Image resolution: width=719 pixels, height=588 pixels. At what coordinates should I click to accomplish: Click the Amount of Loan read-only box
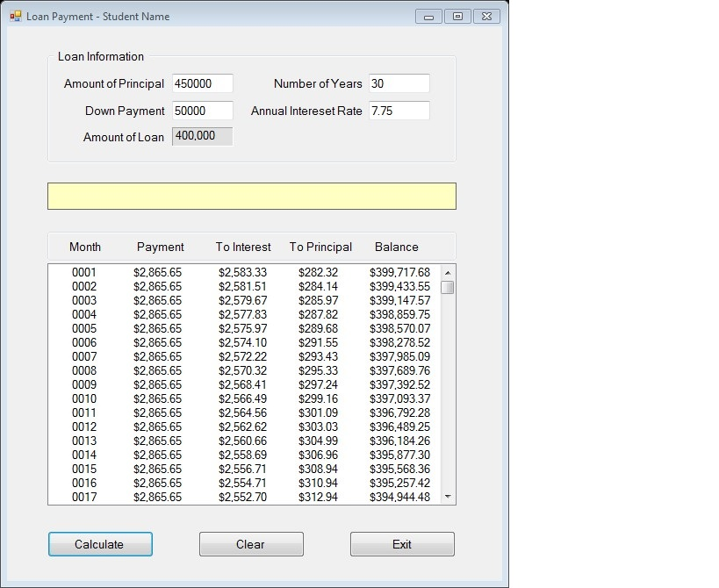202,136
